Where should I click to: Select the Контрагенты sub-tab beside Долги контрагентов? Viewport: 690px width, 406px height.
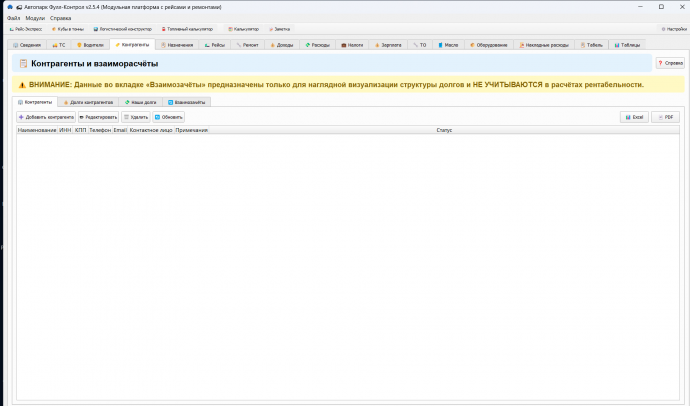pos(35,102)
